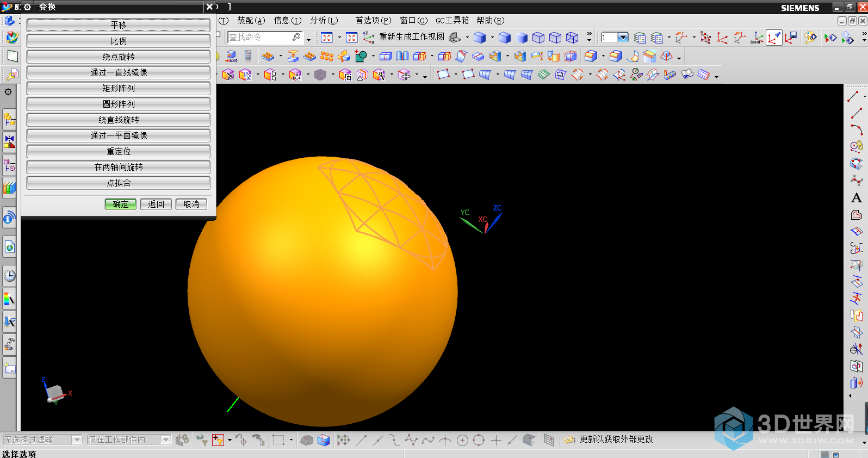Screen dimensions: 868x458
Task: Choose 比例 (Scale) transform option
Action: tap(119, 41)
